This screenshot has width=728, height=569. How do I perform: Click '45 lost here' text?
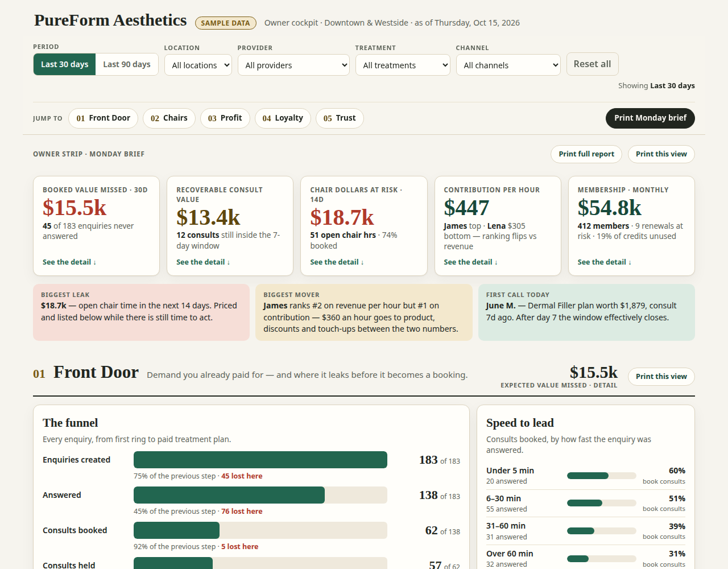point(242,476)
